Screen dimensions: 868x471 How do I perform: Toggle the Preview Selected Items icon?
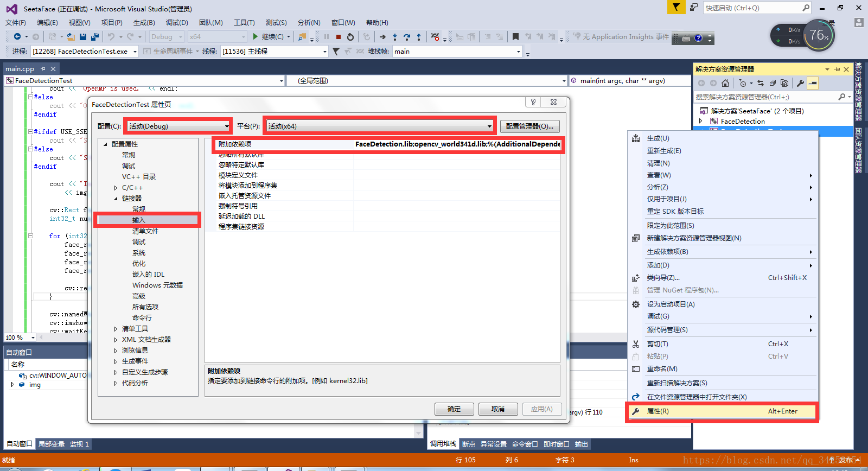813,83
